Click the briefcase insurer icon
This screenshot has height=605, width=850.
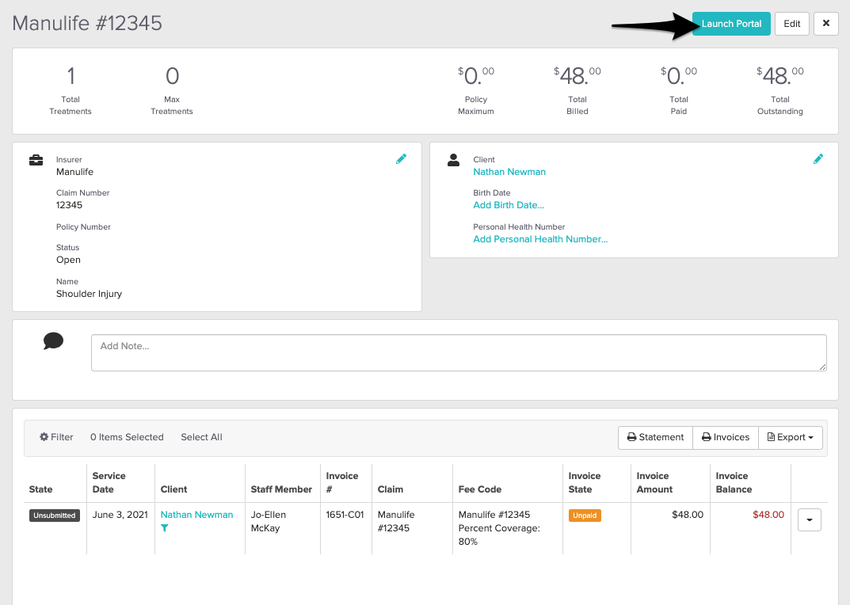36,160
